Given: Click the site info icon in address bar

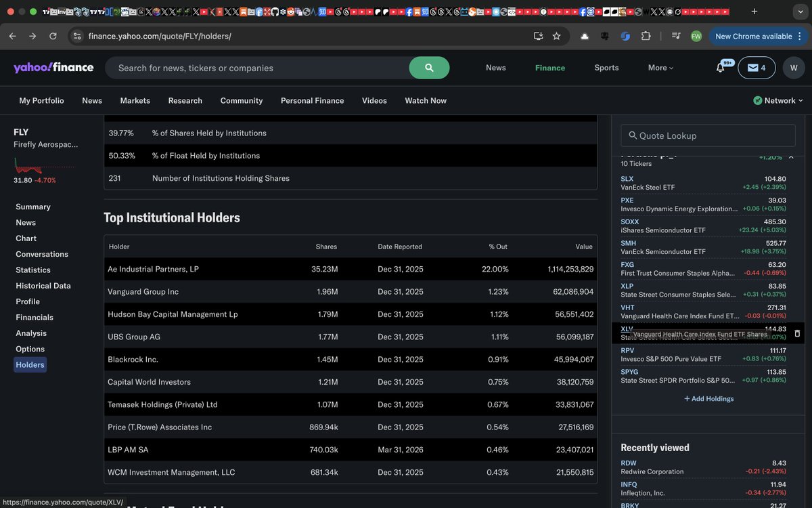Looking at the screenshot, I should tap(77, 36).
